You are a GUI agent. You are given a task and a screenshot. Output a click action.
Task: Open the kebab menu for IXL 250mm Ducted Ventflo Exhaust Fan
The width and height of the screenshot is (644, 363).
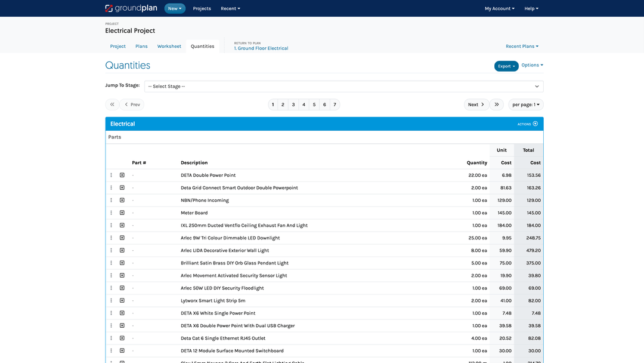pyautogui.click(x=112, y=225)
